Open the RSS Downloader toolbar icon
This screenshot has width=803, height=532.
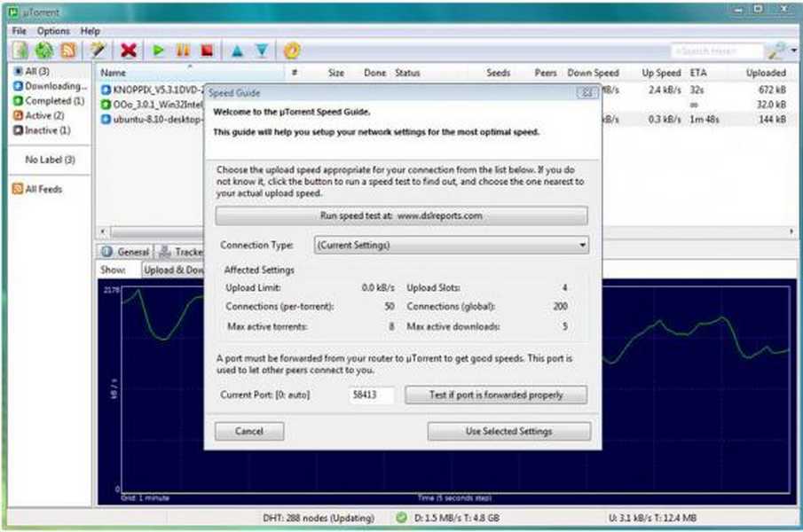pos(68,51)
